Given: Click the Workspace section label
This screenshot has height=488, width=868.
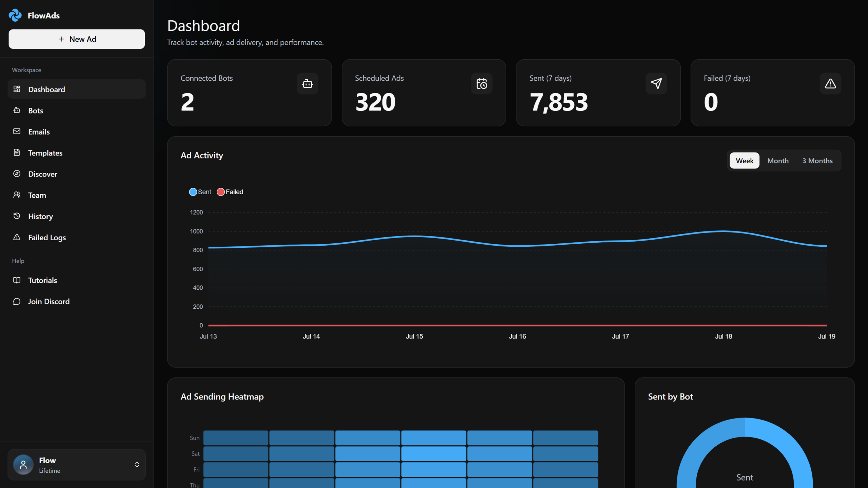Looking at the screenshot, I should (26, 70).
